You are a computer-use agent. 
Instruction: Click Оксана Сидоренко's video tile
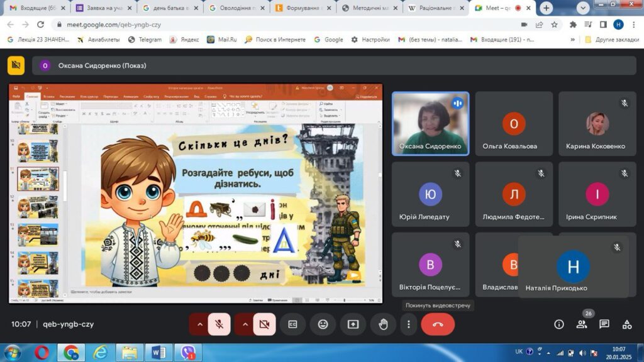pyautogui.click(x=430, y=124)
